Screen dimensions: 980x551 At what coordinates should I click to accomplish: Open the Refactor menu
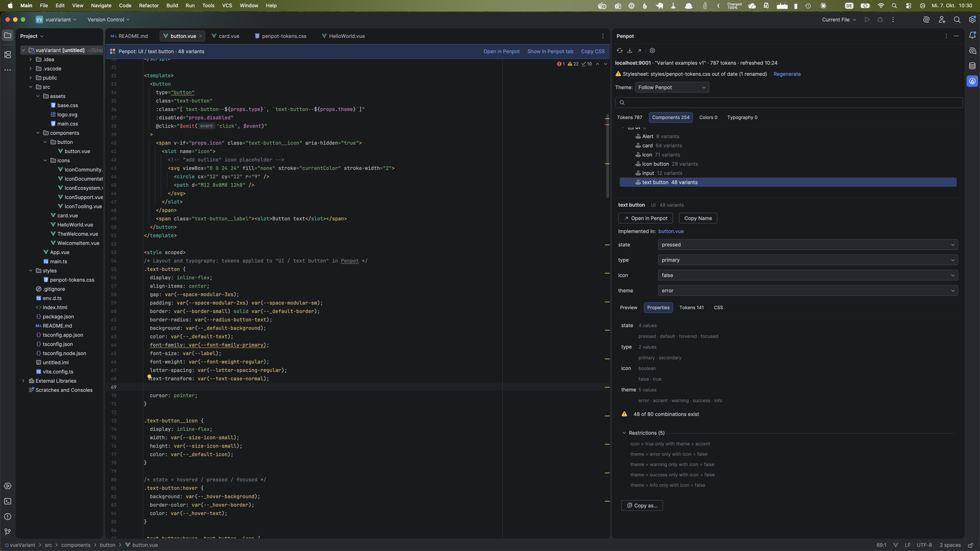pos(149,6)
